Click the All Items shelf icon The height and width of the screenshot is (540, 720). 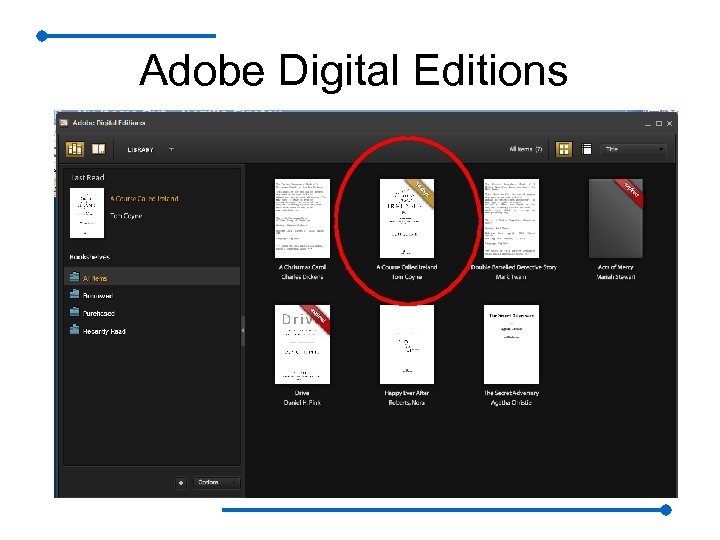74,276
